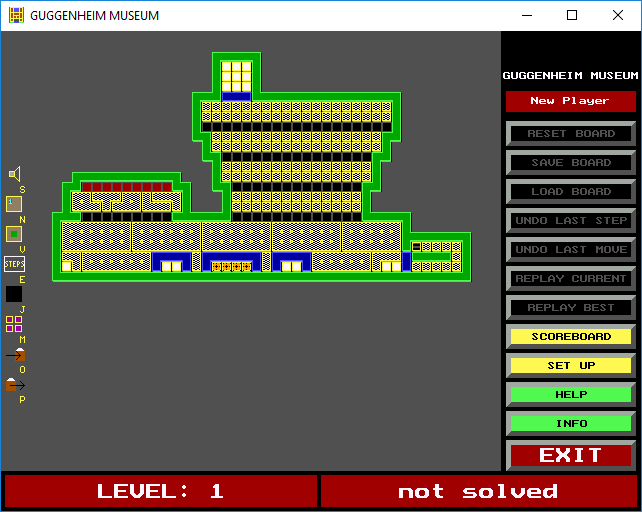Click the arrow-into-box icon labeled O
The height and width of the screenshot is (512, 642).
(16, 355)
